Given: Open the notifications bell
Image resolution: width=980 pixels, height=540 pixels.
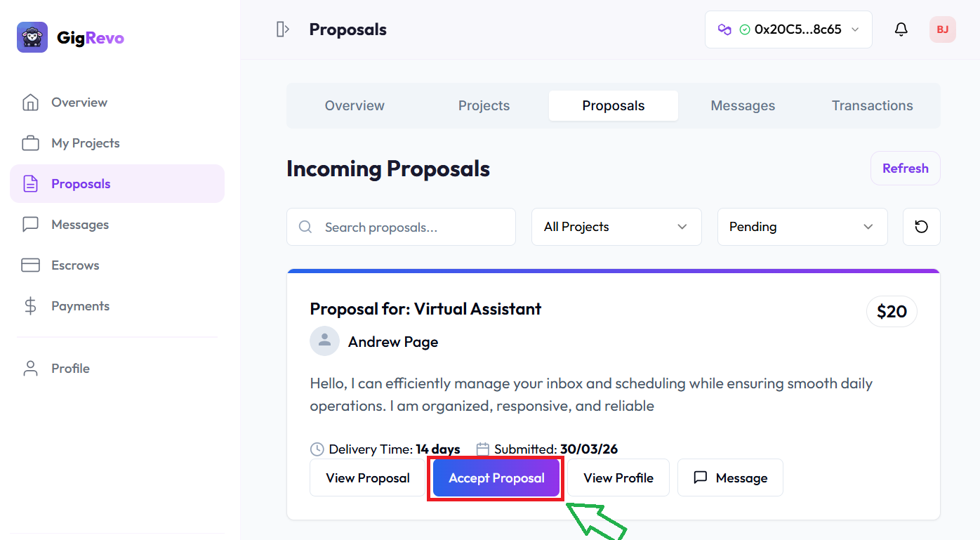Looking at the screenshot, I should point(901,29).
